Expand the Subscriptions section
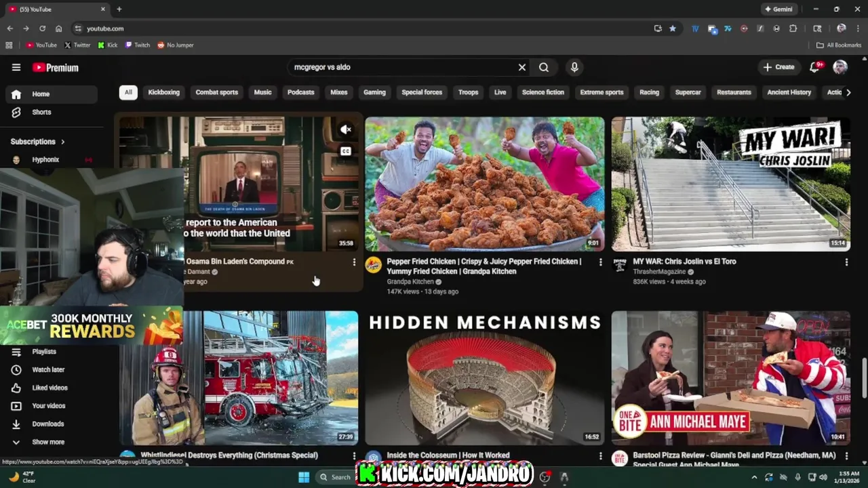 38,142
